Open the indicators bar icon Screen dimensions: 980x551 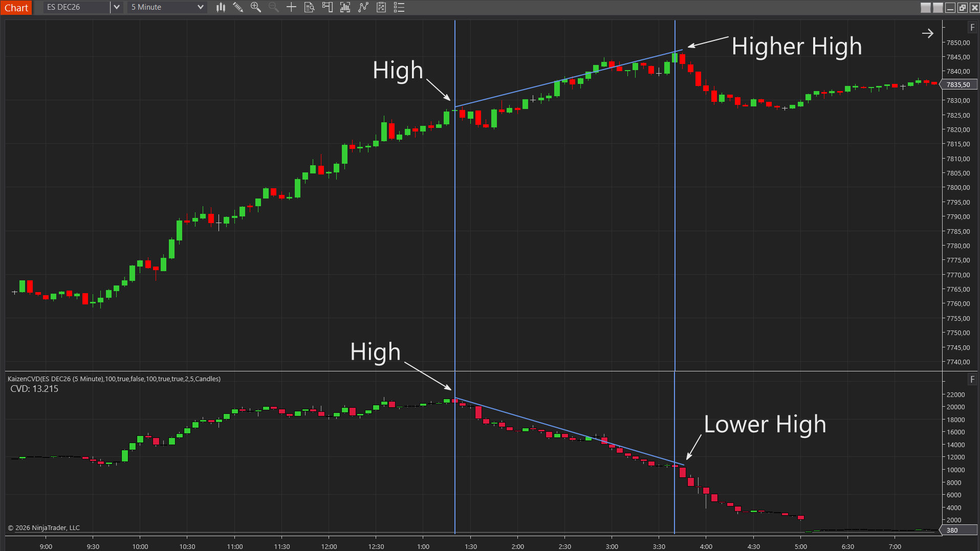[345, 7]
